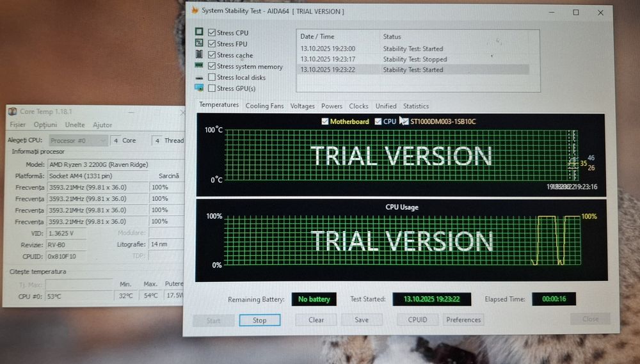
Task: Click the 4 Thread count box in Core Temp
Action: tap(157, 141)
